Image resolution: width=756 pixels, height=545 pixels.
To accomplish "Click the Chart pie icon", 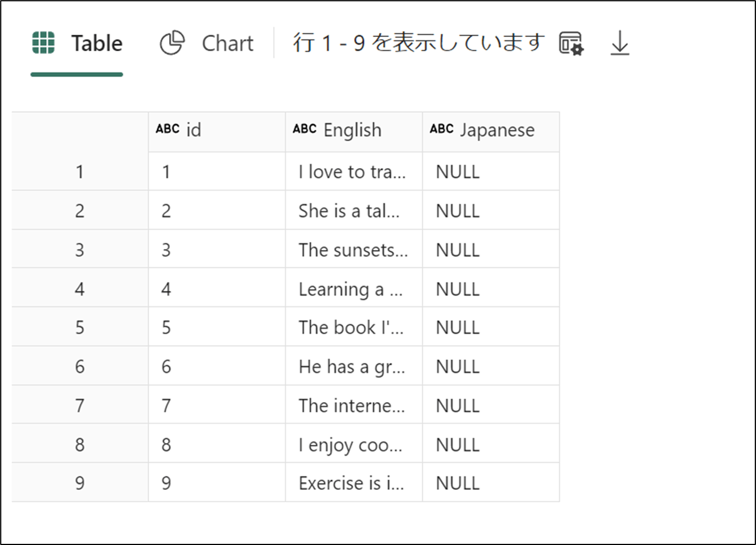I will [172, 43].
